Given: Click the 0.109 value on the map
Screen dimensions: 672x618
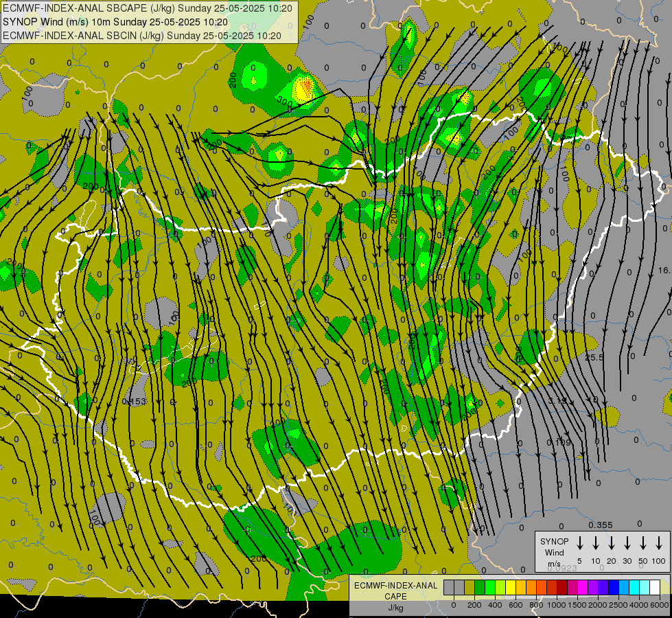Looking at the screenshot, I should click(559, 442).
